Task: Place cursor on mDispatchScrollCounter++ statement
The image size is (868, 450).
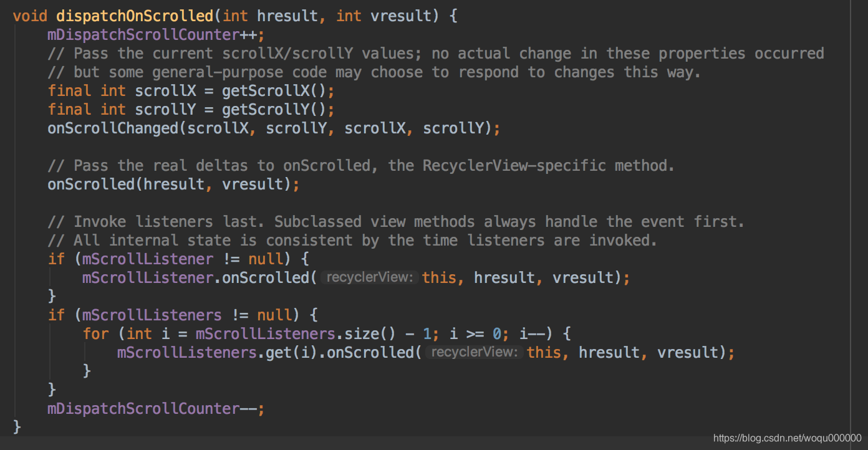Action: (156, 34)
